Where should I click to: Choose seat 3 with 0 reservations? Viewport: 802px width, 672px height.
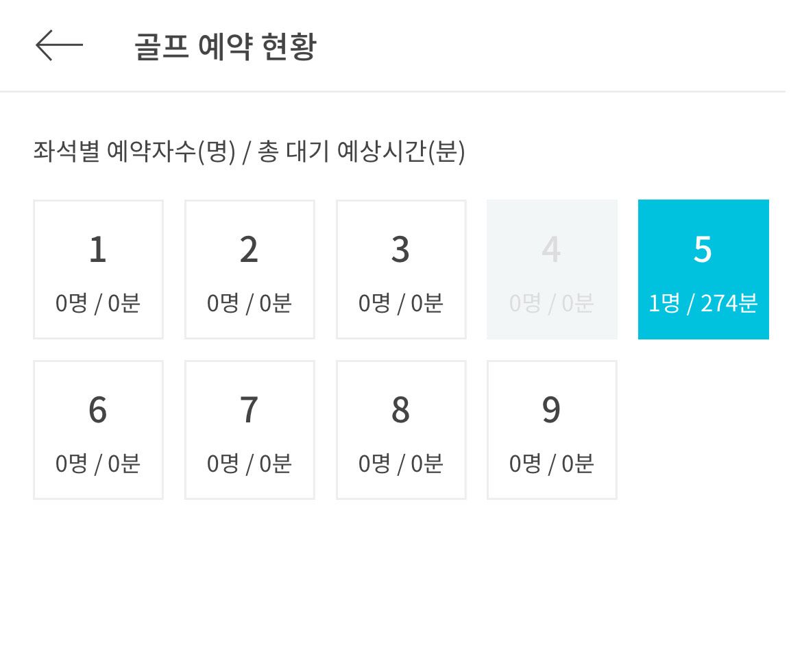point(401,269)
